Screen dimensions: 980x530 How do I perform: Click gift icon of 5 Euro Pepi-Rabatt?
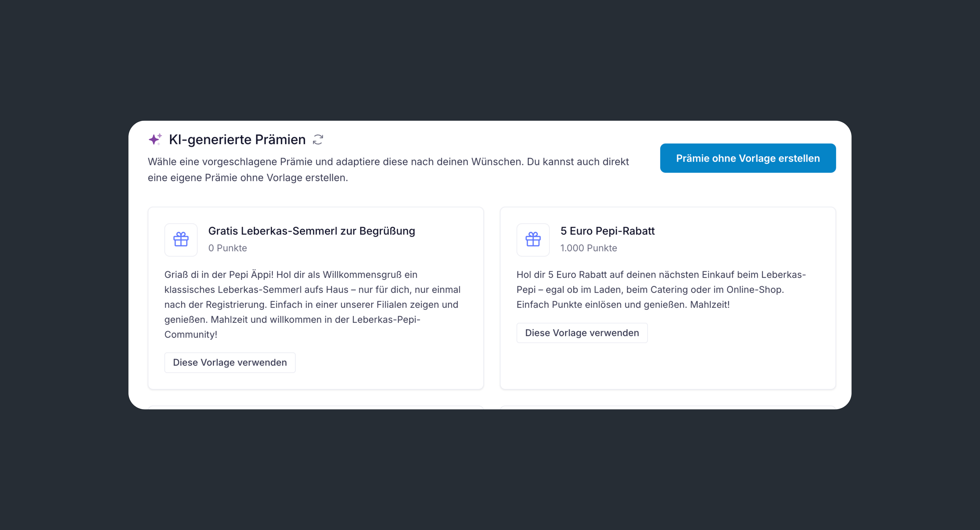pyautogui.click(x=533, y=240)
